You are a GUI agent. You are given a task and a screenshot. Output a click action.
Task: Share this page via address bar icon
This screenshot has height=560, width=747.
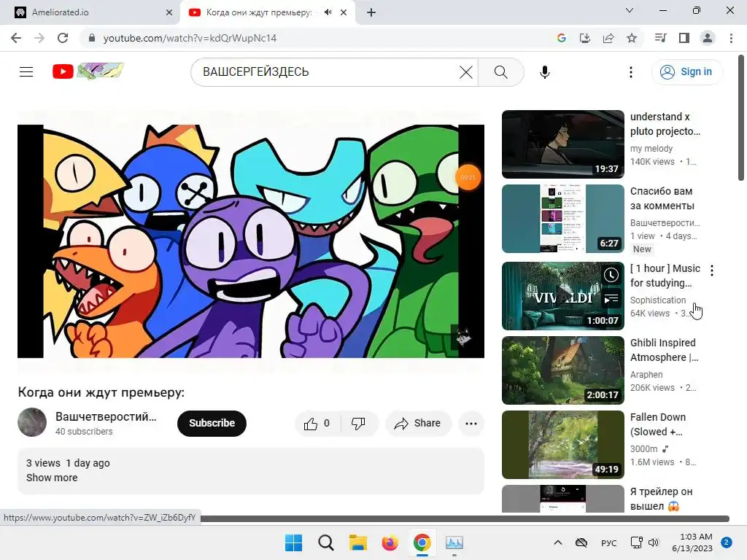pyautogui.click(x=608, y=38)
